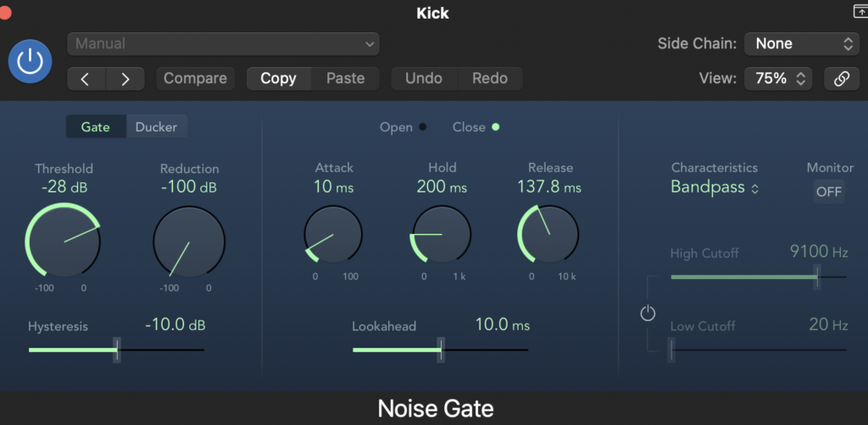868x425 pixels.
Task: Click the link chain icon
Action: click(x=841, y=79)
